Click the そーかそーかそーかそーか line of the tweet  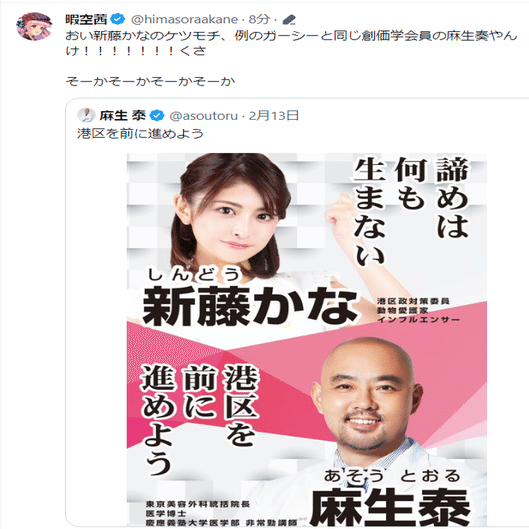coord(150,81)
